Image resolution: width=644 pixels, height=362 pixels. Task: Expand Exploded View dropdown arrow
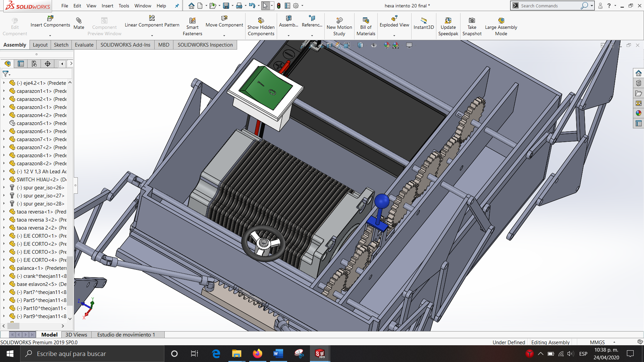click(x=394, y=36)
